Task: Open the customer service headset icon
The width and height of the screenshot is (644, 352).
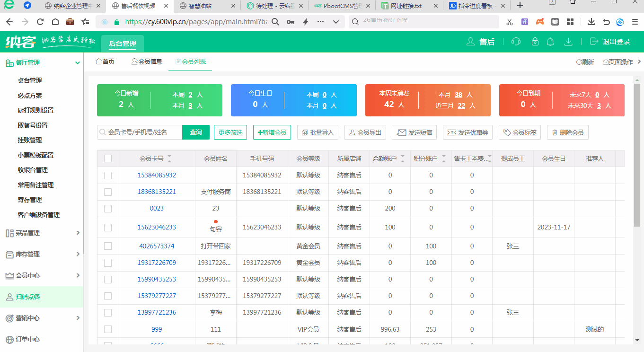Action: click(516, 42)
